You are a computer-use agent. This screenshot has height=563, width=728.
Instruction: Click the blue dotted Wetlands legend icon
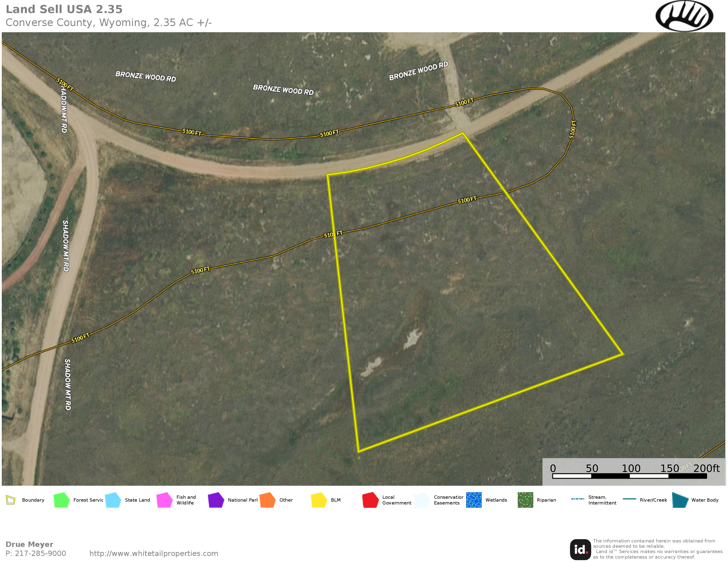pos(474,500)
